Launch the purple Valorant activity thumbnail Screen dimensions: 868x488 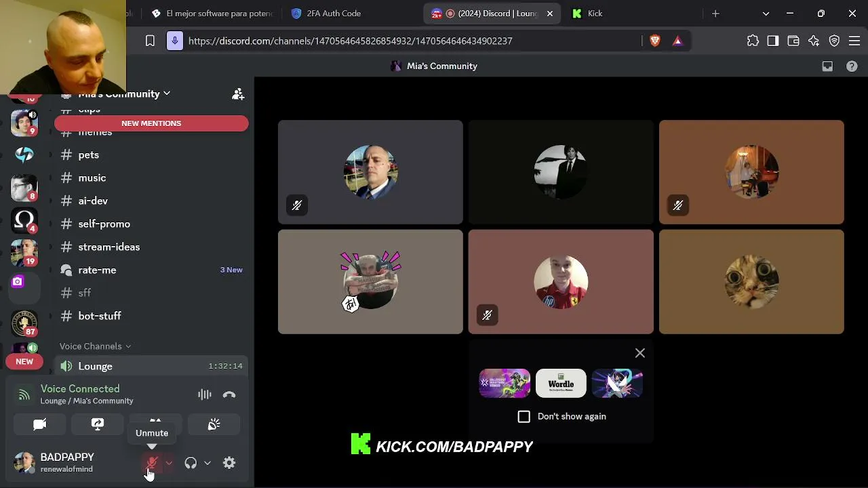point(505,384)
